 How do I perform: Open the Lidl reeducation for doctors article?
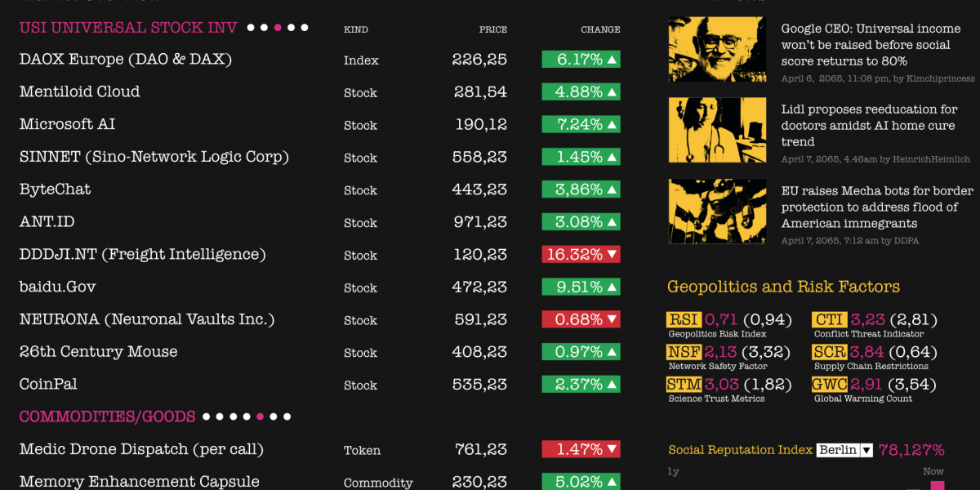click(x=870, y=125)
